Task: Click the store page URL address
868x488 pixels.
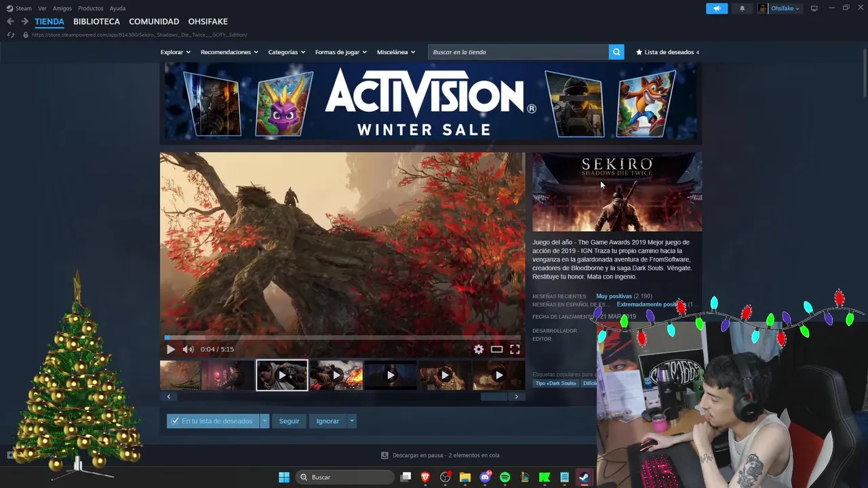Action: (139, 35)
